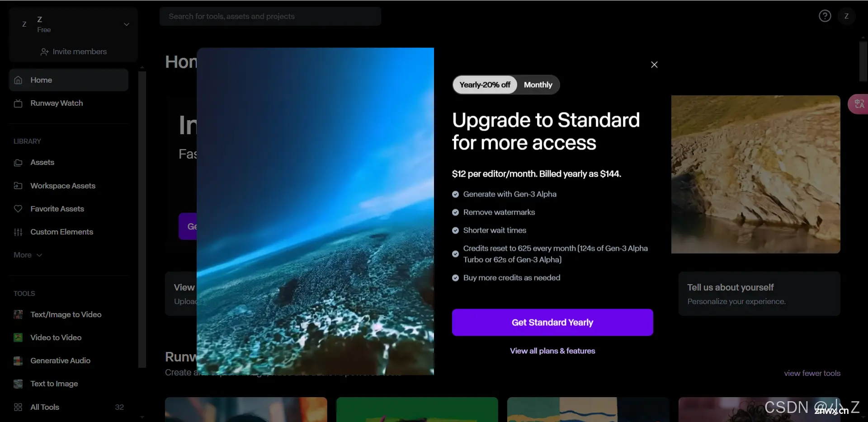
Task: Click the All Tools grid icon
Action: click(x=18, y=407)
